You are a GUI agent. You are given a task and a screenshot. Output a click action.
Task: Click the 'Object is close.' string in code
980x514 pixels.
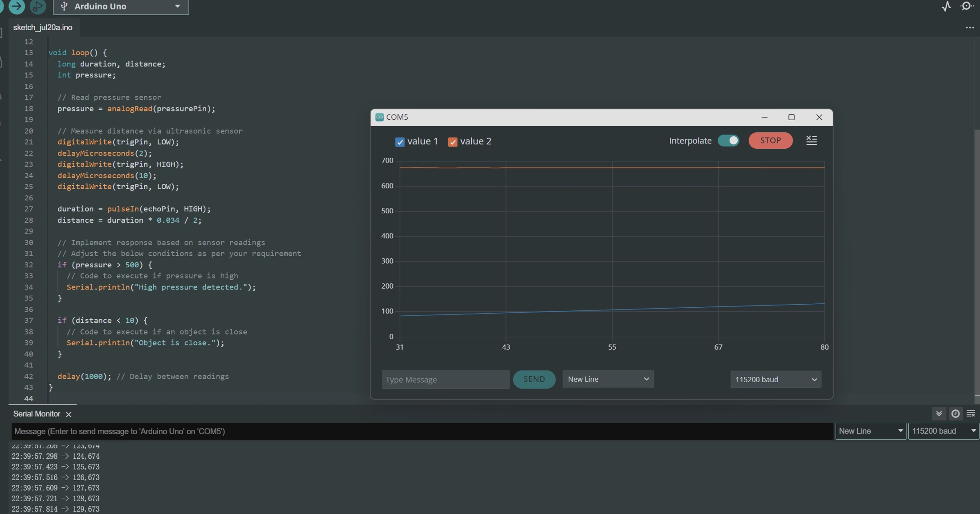point(175,343)
